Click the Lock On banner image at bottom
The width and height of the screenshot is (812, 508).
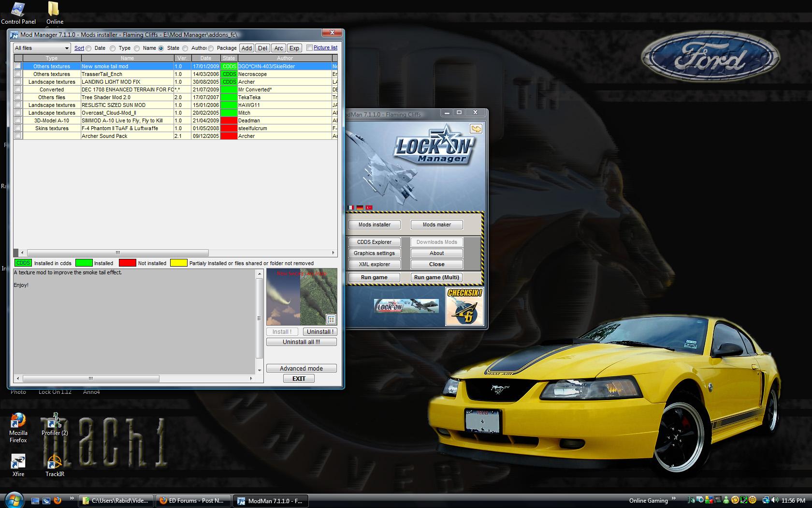(406, 306)
